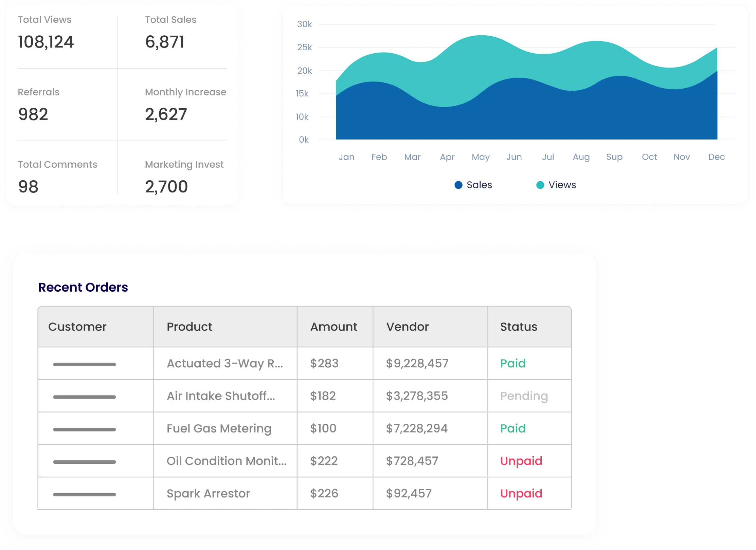Click the $9,228,457 vendor value
The height and width of the screenshot is (550, 756).
[x=417, y=363]
